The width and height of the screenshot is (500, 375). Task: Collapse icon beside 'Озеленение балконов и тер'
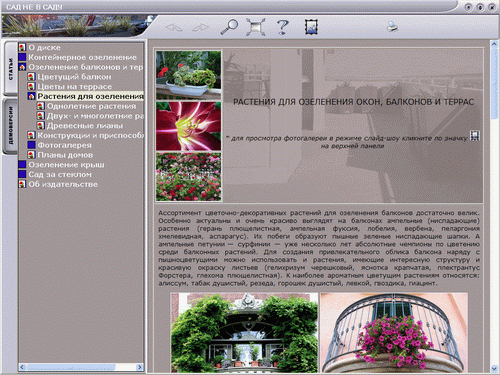click(x=22, y=67)
